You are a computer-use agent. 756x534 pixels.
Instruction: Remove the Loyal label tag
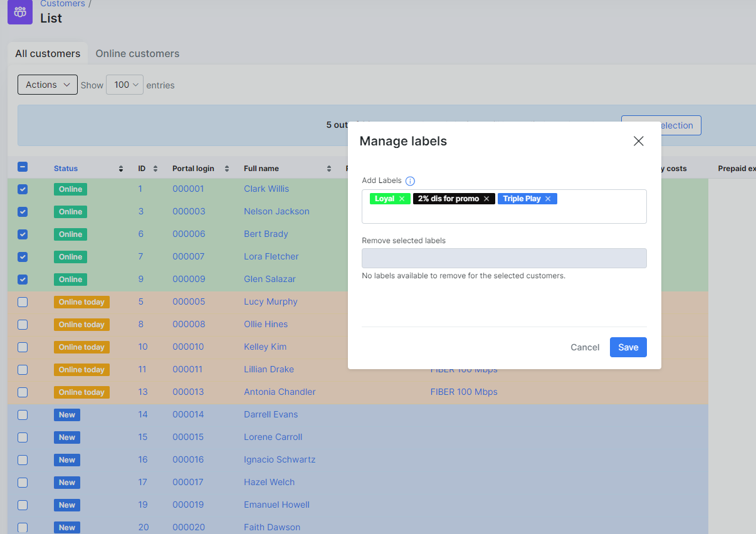click(x=402, y=199)
